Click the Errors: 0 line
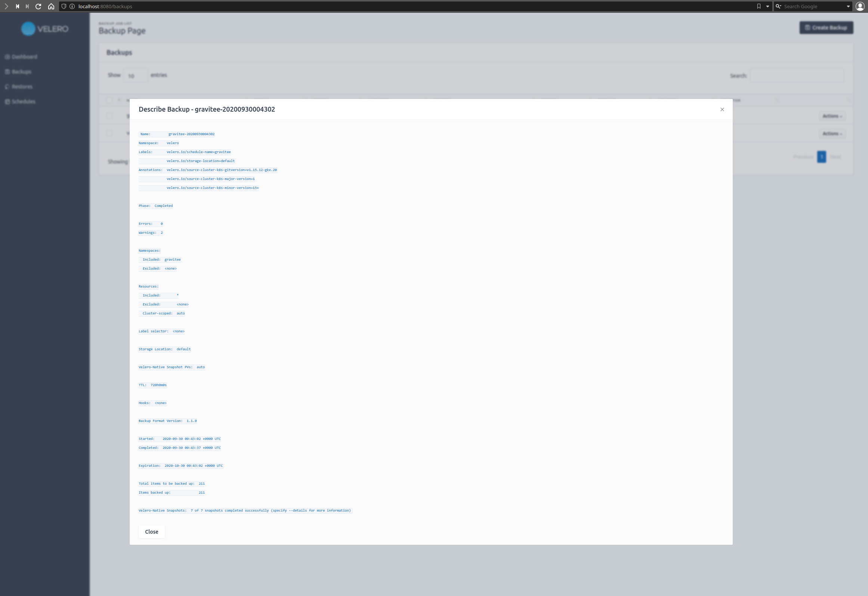Image resolution: width=868 pixels, height=596 pixels. pos(151,224)
